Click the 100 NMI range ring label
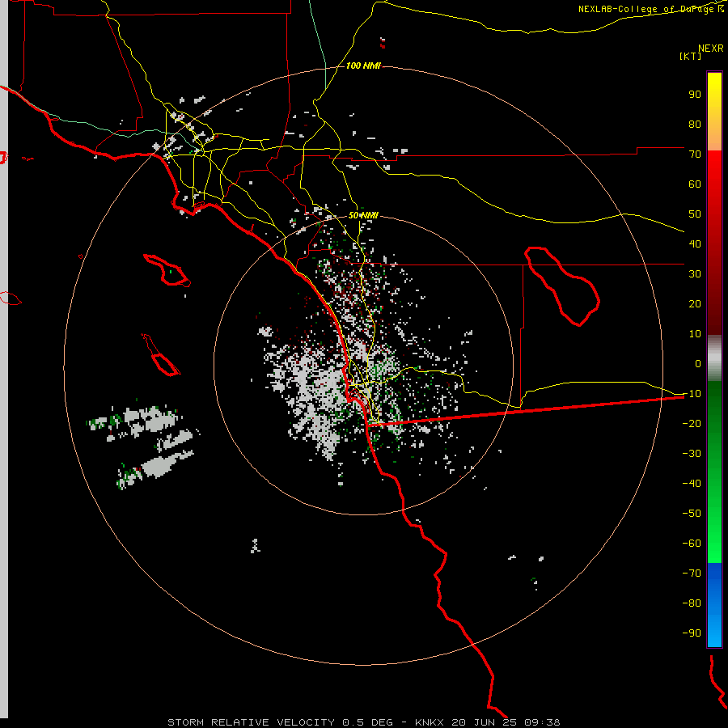This screenshot has height=728, width=728. pos(363,66)
